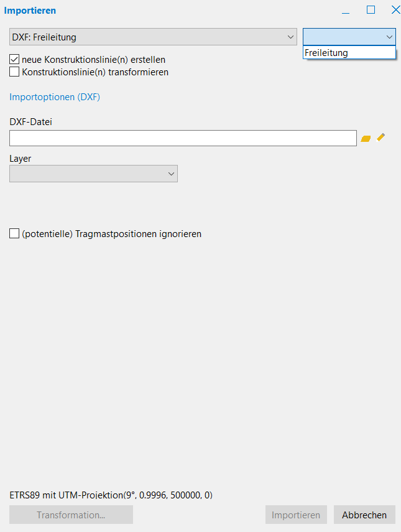Screen dimensions: 401x532
Task: Check '(potentielle) Tragmastpositionen ignorieren' option
Action: tap(14, 234)
